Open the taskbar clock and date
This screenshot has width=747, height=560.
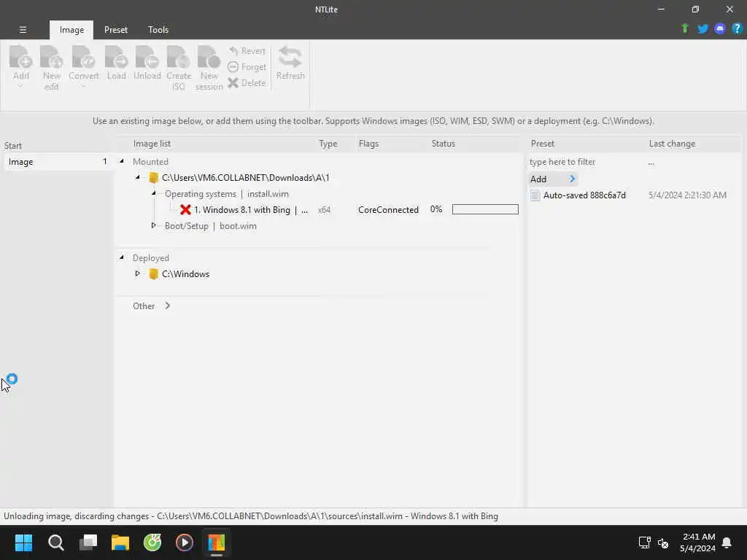(698, 542)
